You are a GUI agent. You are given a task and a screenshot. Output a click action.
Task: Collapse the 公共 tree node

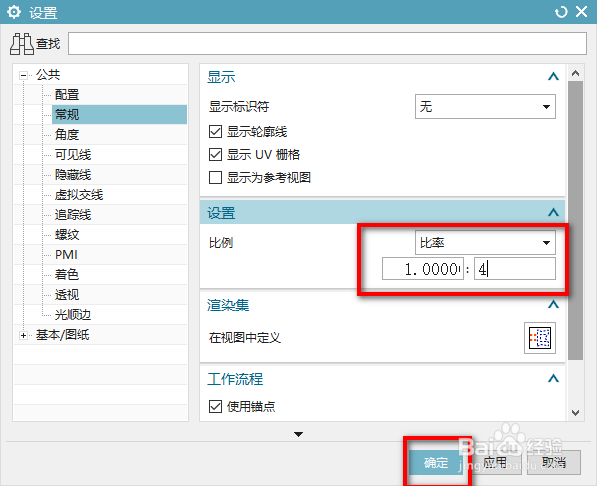24,75
